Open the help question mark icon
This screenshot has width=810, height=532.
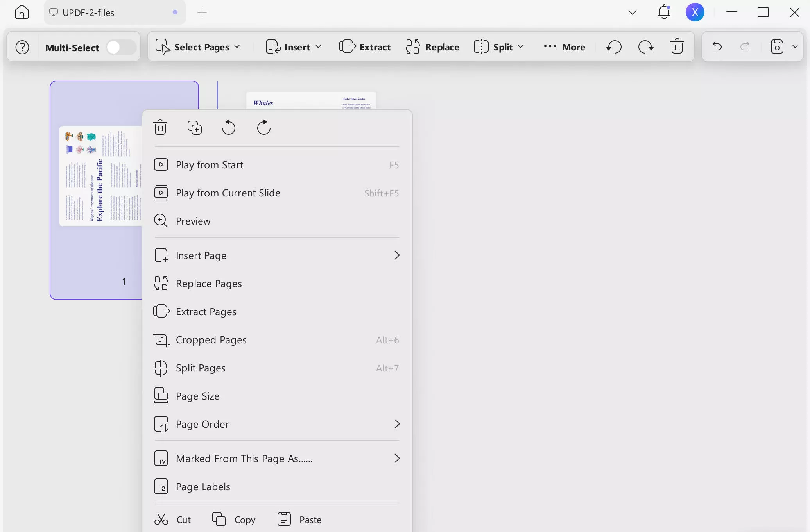pyautogui.click(x=22, y=47)
